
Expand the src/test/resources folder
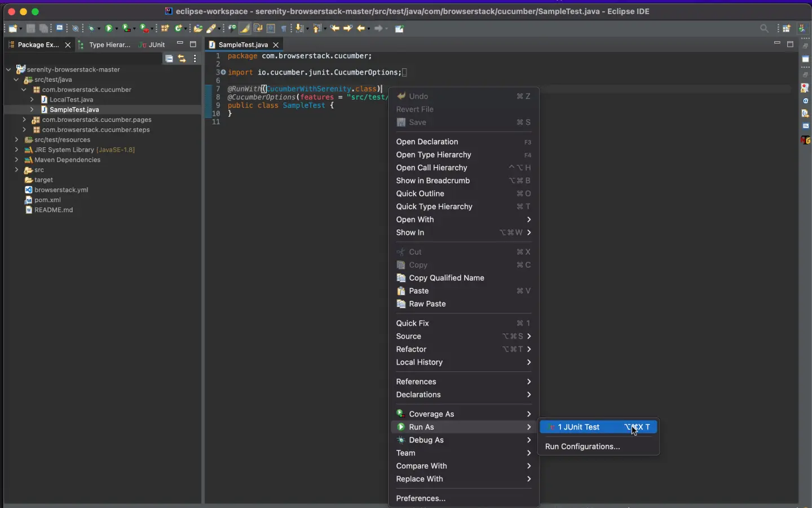[16, 140]
